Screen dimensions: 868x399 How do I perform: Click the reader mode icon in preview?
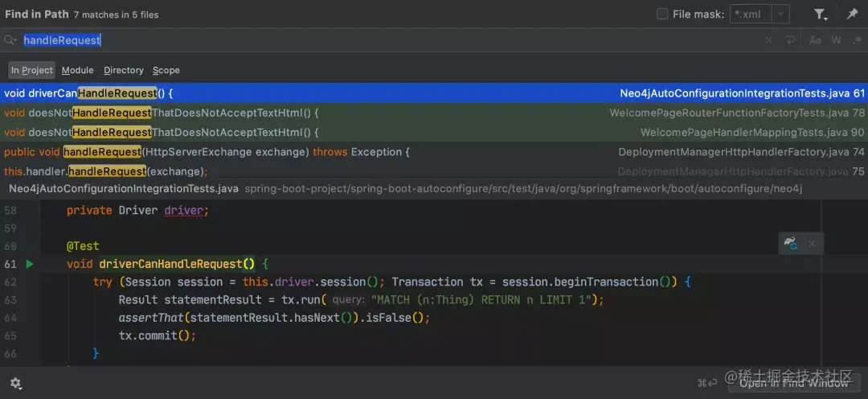point(790,243)
